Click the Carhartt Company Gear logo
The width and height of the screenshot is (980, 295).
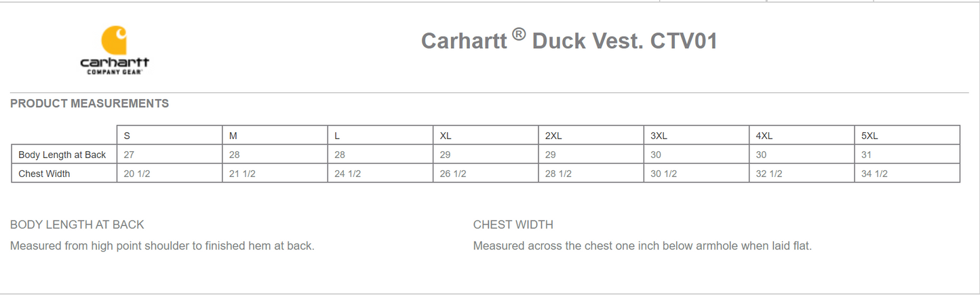click(115, 51)
